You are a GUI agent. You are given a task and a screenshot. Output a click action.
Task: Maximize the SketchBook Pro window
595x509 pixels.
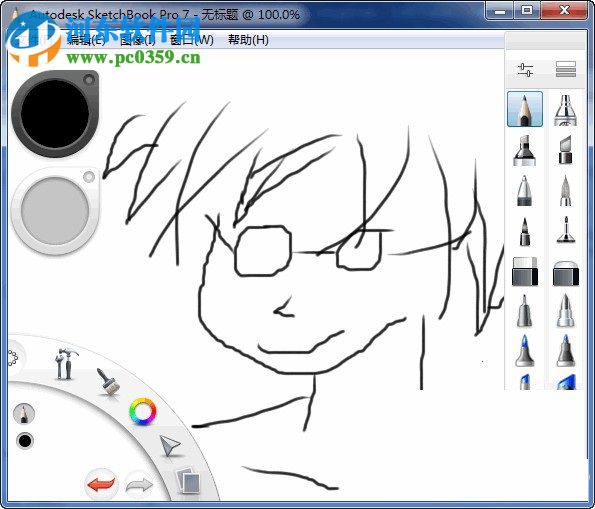click(527, 10)
